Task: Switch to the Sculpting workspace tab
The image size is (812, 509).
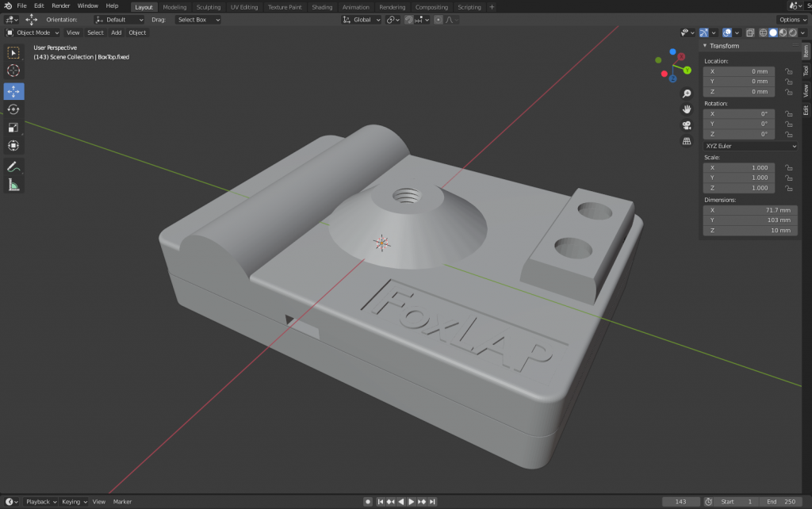Action: [209, 7]
